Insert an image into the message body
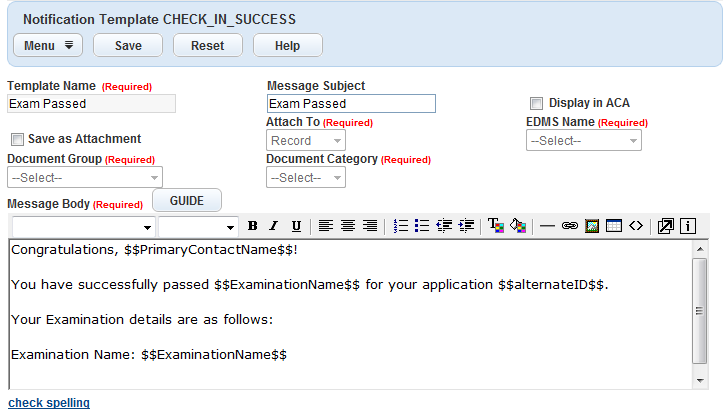This screenshot has width=725, height=414. (592, 226)
